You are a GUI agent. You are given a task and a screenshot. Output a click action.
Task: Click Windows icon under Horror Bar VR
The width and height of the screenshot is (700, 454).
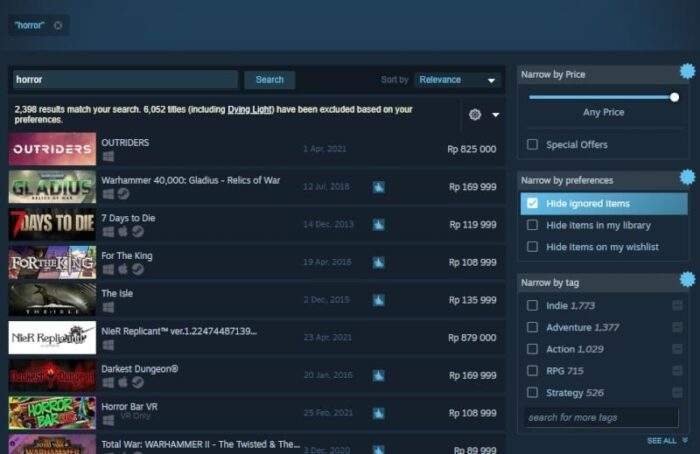tap(108, 420)
